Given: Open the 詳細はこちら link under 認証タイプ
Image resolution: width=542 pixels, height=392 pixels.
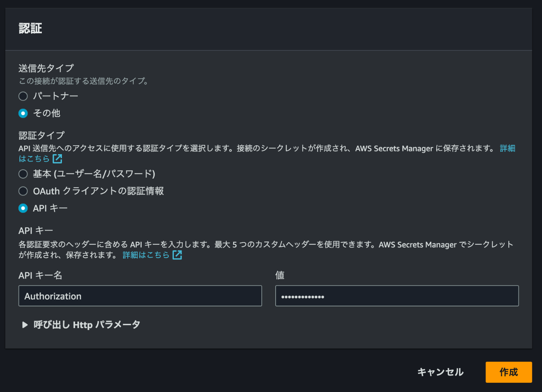Looking at the screenshot, I should click(34, 159).
